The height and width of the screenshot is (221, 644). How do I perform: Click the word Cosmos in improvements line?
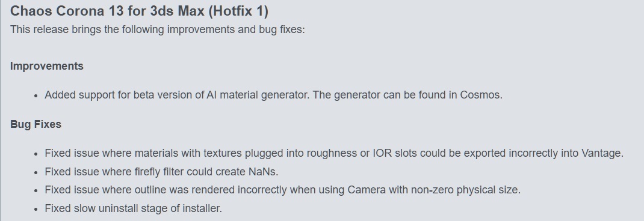click(x=480, y=95)
